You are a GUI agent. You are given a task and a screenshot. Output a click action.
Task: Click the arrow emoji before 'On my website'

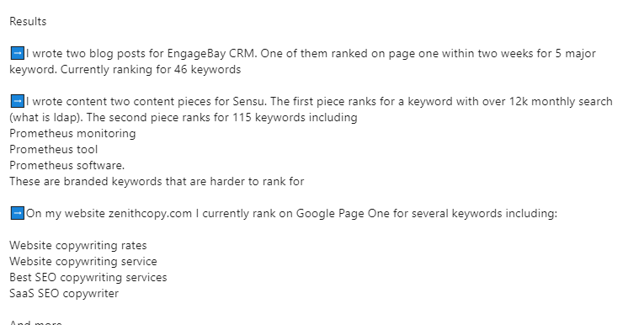pos(17,214)
